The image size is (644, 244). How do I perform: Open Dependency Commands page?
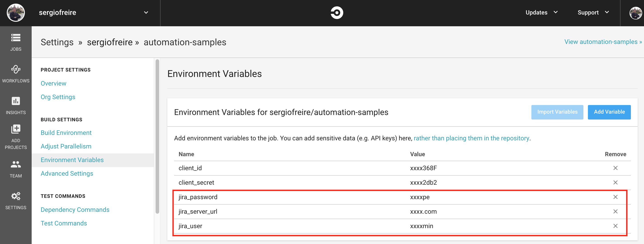[x=75, y=210]
